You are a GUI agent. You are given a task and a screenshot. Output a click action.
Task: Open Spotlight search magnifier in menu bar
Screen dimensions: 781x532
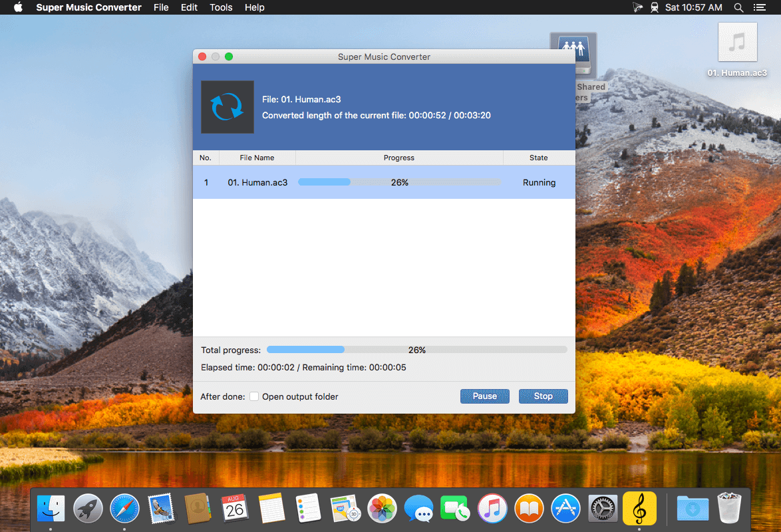tap(738, 7)
